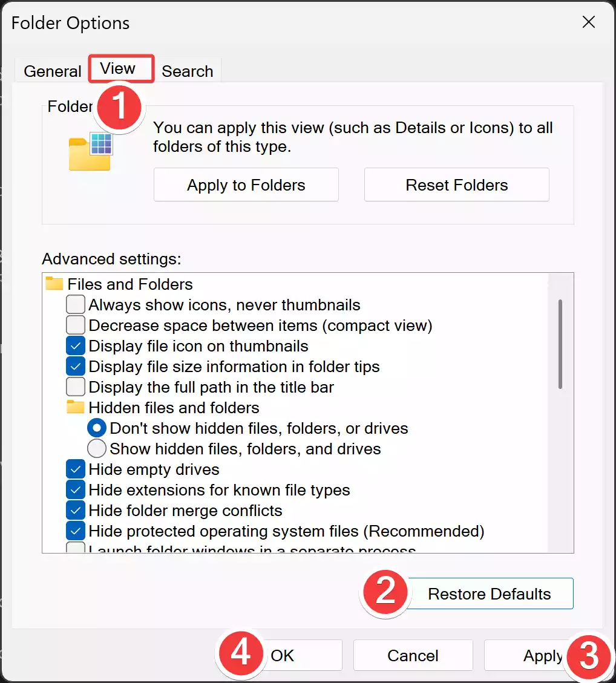Switch to the General tab
616x683 pixels.
[51, 70]
